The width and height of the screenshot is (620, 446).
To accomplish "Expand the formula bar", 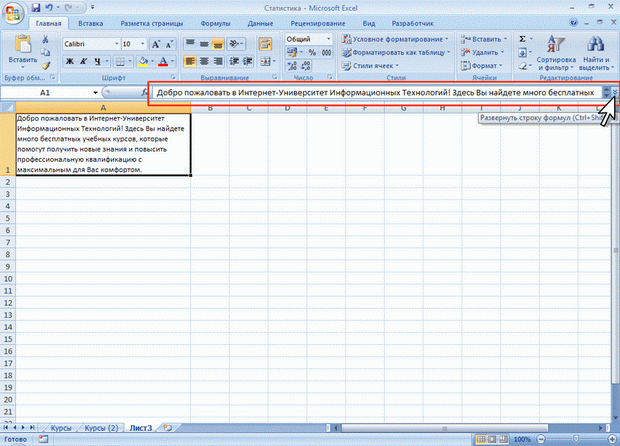I will pos(615,93).
